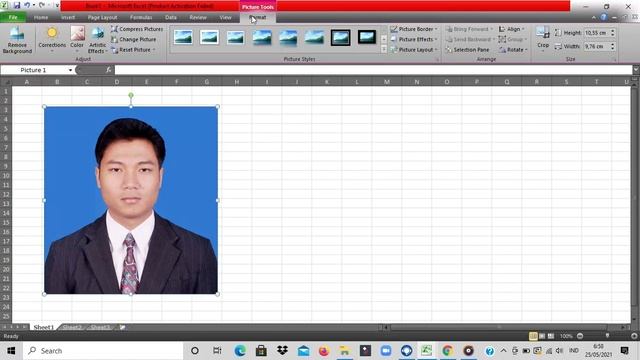
Task: Switch to the Data tab
Action: [x=171, y=18]
